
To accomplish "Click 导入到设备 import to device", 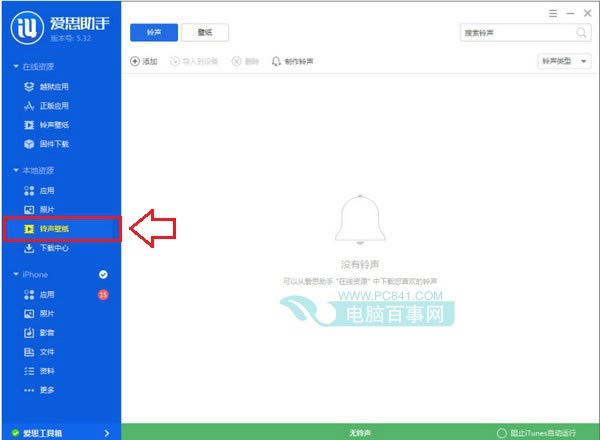I will 194,61.
